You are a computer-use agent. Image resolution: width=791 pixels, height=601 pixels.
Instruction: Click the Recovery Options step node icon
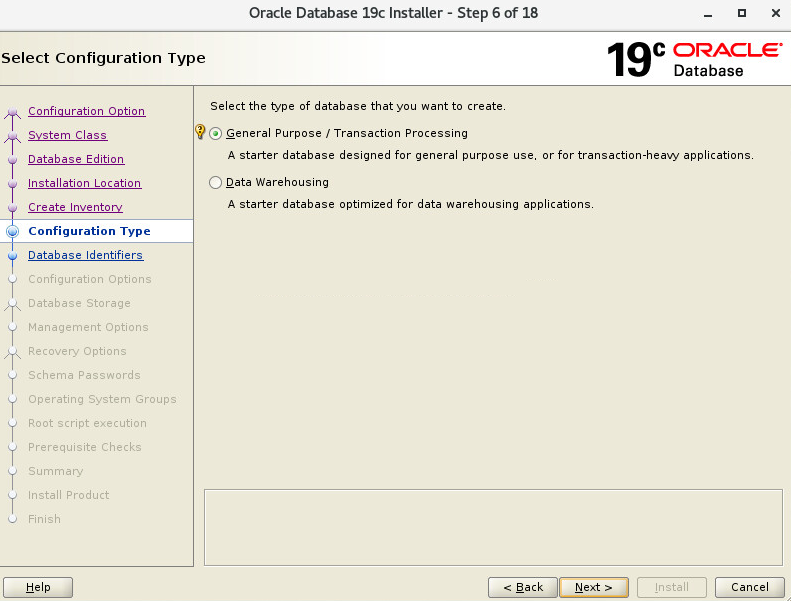pos(13,352)
